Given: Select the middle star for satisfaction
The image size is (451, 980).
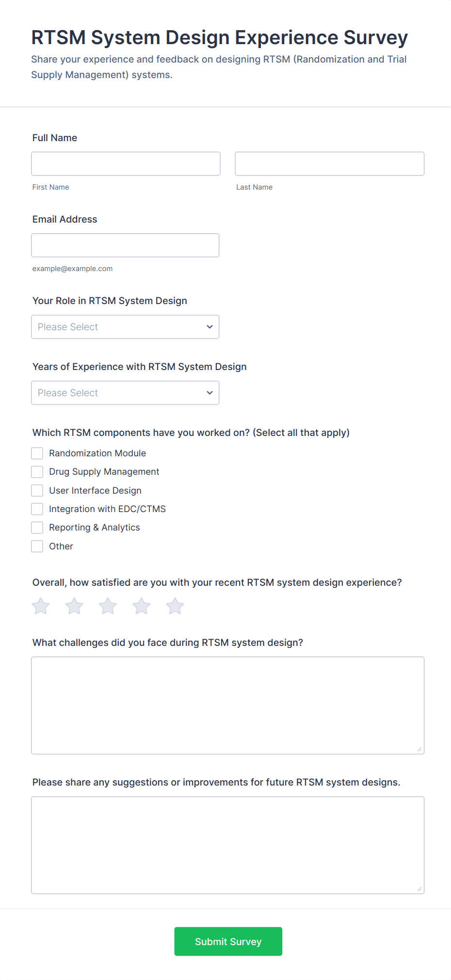Looking at the screenshot, I should tap(107, 606).
